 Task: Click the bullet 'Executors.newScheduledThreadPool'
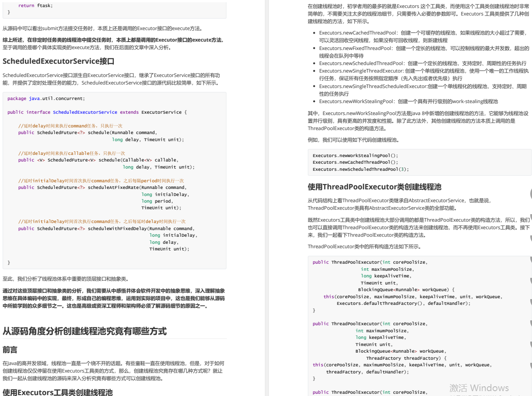pos(423,63)
